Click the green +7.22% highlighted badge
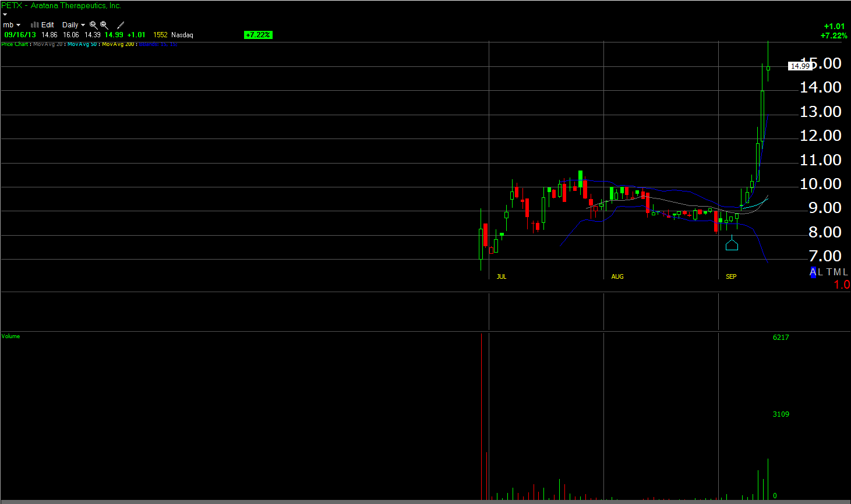 pyautogui.click(x=258, y=35)
